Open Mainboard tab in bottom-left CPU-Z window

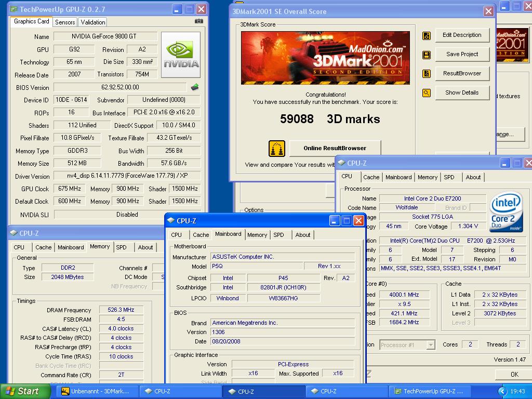pos(71,247)
